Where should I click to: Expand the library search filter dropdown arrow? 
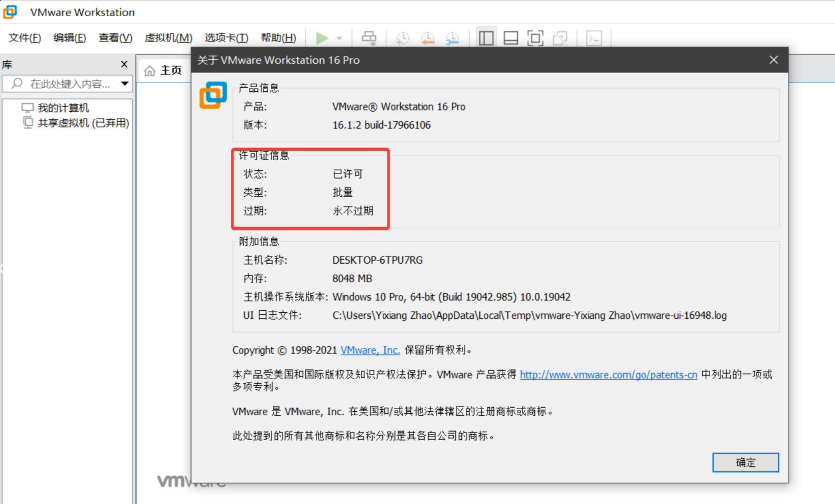click(125, 84)
